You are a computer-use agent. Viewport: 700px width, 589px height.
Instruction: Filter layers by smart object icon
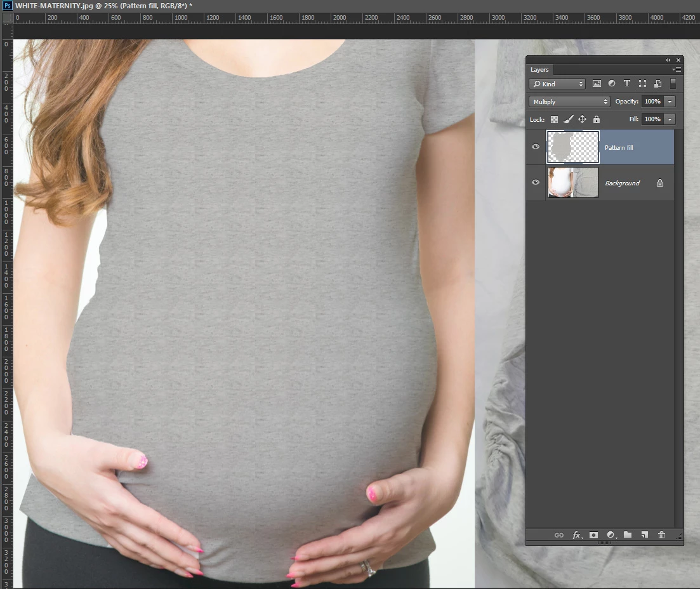(657, 84)
